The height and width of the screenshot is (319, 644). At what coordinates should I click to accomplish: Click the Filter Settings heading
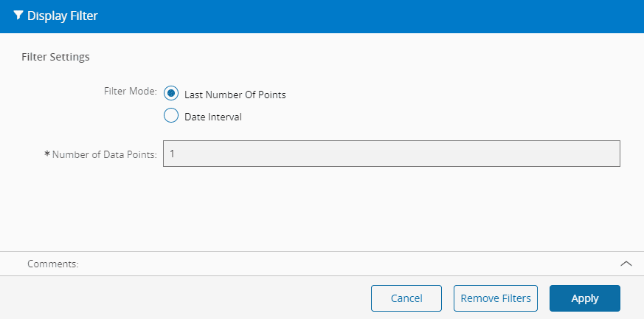point(56,56)
